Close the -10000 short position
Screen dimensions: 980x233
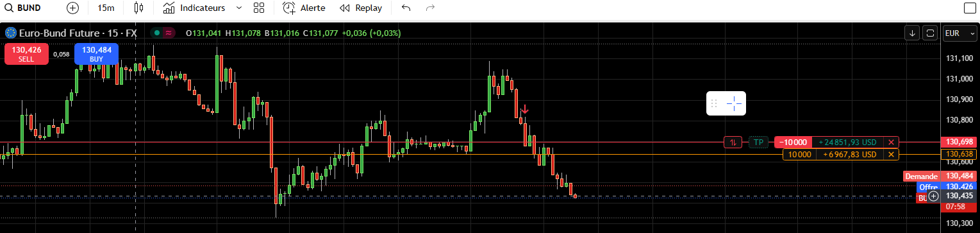click(x=891, y=142)
